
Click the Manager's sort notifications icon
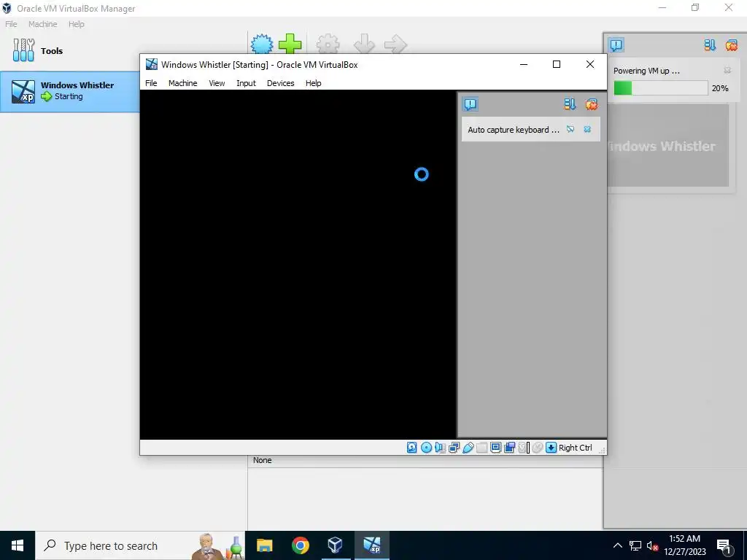pyautogui.click(x=710, y=45)
